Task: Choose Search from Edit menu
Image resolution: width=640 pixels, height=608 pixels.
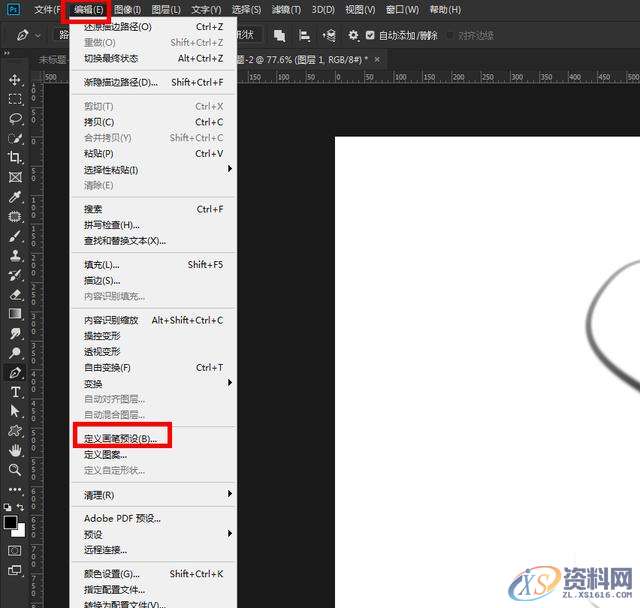Action: click(x=153, y=209)
